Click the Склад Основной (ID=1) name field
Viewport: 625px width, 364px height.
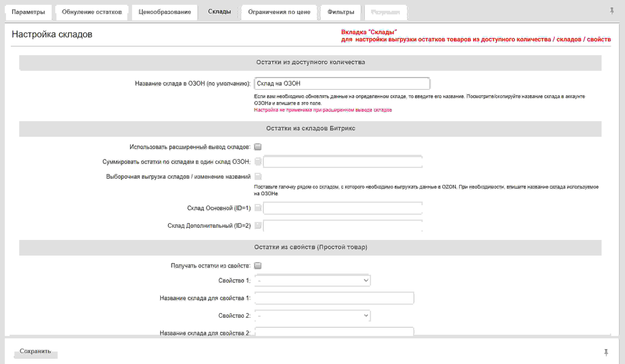pyautogui.click(x=343, y=208)
